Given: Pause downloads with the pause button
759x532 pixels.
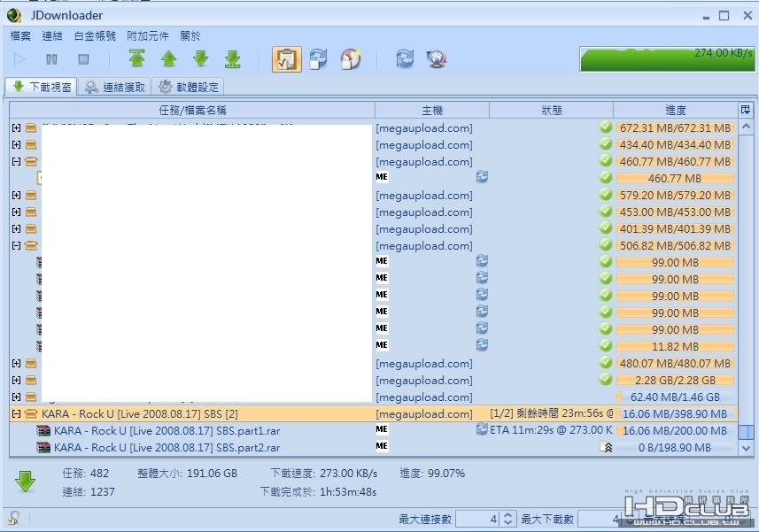Looking at the screenshot, I should pyautogui.click(x=51, y=59).
